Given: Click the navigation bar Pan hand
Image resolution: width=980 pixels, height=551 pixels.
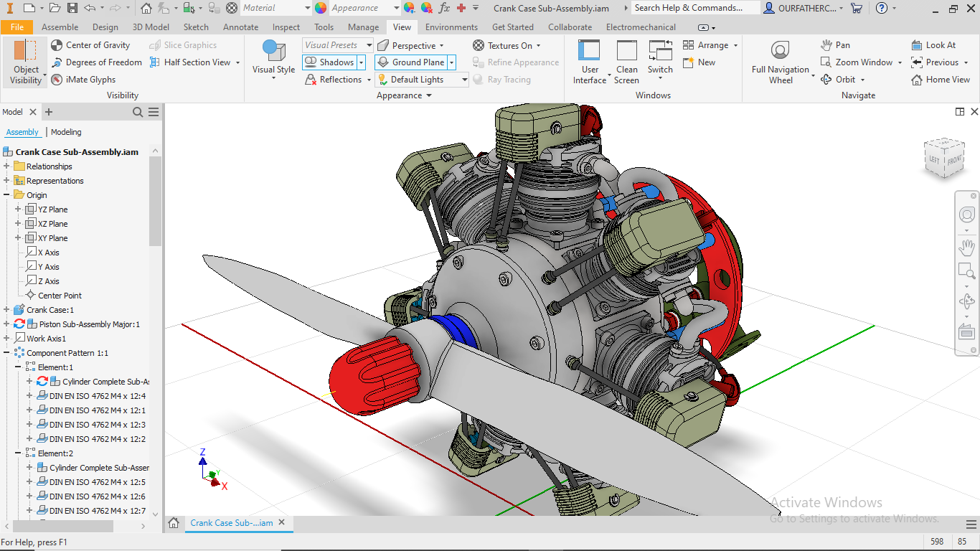Looking at the screenshot, I should [x=966, y=248].
